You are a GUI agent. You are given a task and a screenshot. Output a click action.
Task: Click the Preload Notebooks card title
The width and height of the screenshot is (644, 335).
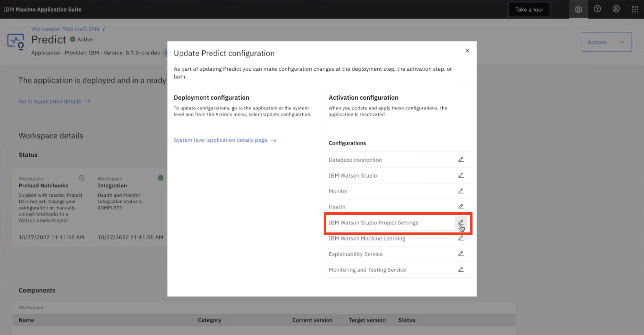(x=43, y=185)
